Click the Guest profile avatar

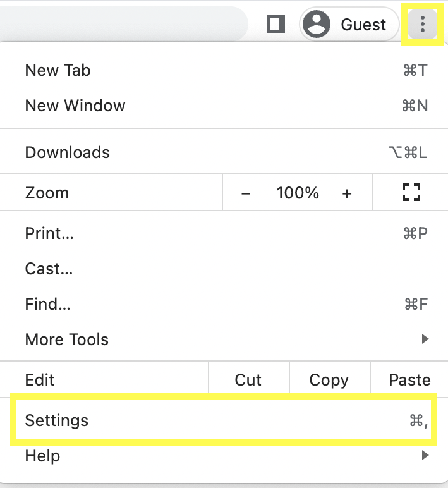[x=317, y=24]
